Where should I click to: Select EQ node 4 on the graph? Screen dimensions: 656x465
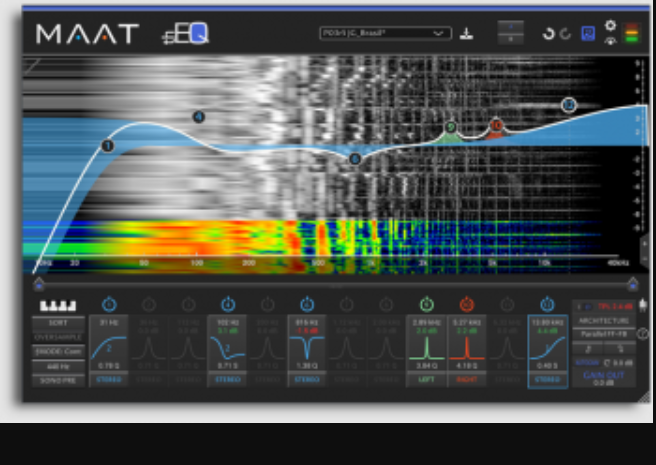[x=199, y=117]
